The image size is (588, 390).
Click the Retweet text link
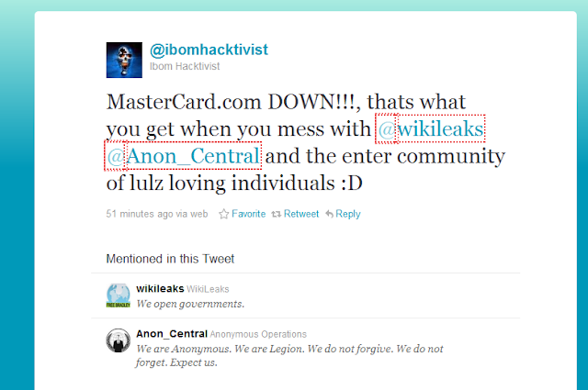tap(301, 214)
